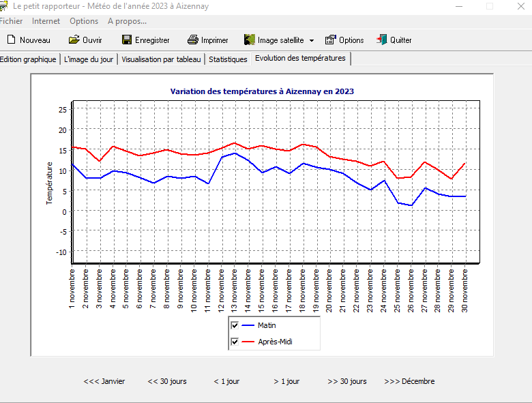Click the 13 novembre peak on chart
The width and height of the screenshot is (532, 403).
point(235,143)
